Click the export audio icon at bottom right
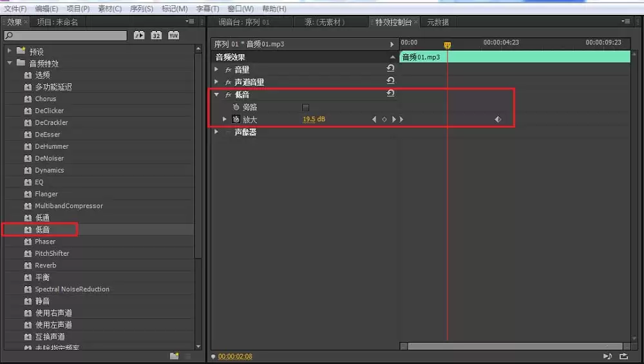This screenshot has height=364, width=644. coord(623,356)
